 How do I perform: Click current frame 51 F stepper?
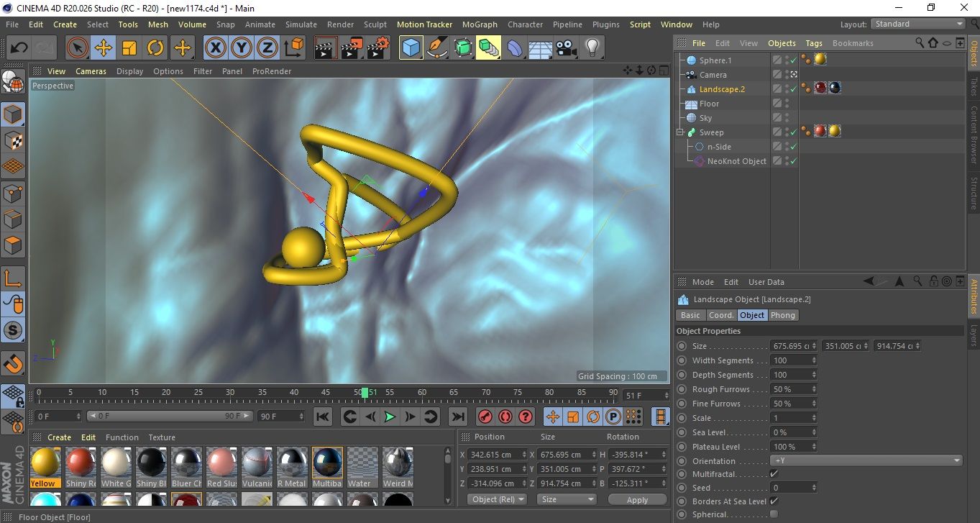pos(666,396)
